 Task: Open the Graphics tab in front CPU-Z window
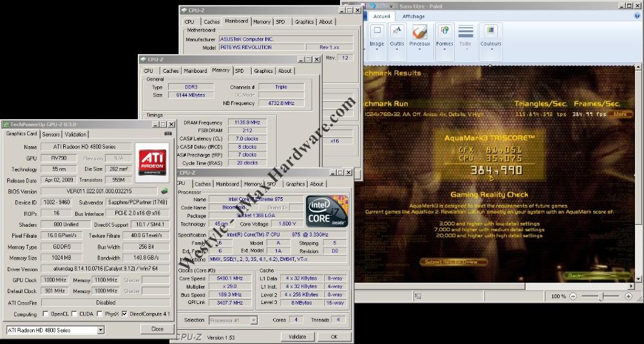tap(296, 184)
